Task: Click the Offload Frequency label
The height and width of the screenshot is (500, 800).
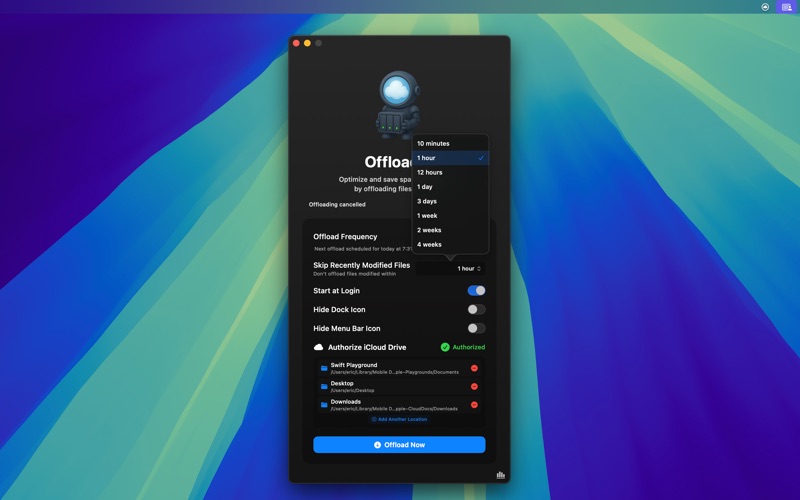Action: click(345, 236)
